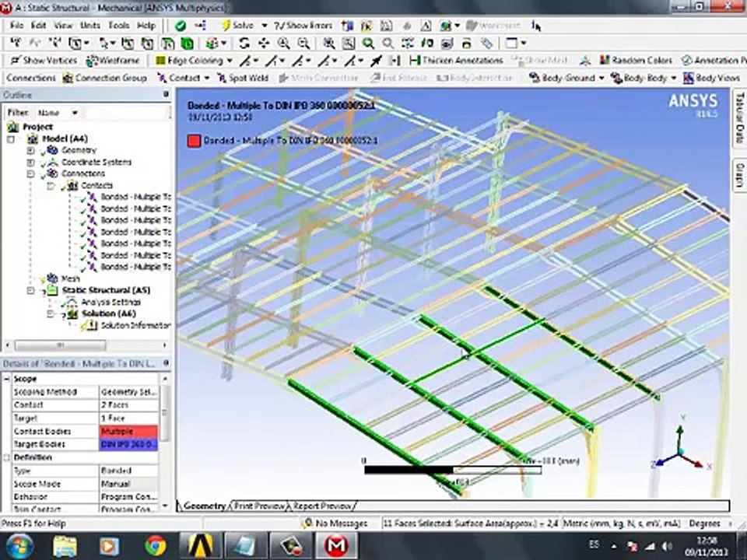The width and height of the screenshot is (747, 560).
Task: Open the viewports layout dropdown
Action: [524, 44]
